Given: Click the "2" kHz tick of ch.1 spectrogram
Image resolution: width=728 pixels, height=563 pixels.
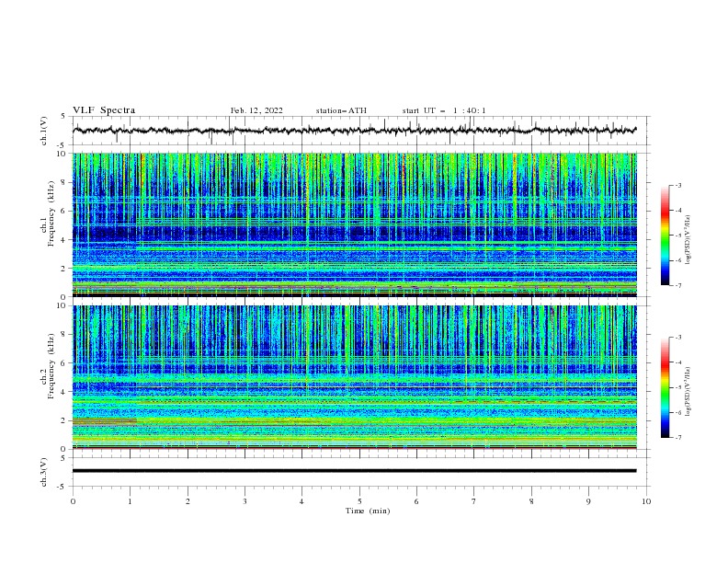Looking at the screenshot, I should tap(63, 269).
